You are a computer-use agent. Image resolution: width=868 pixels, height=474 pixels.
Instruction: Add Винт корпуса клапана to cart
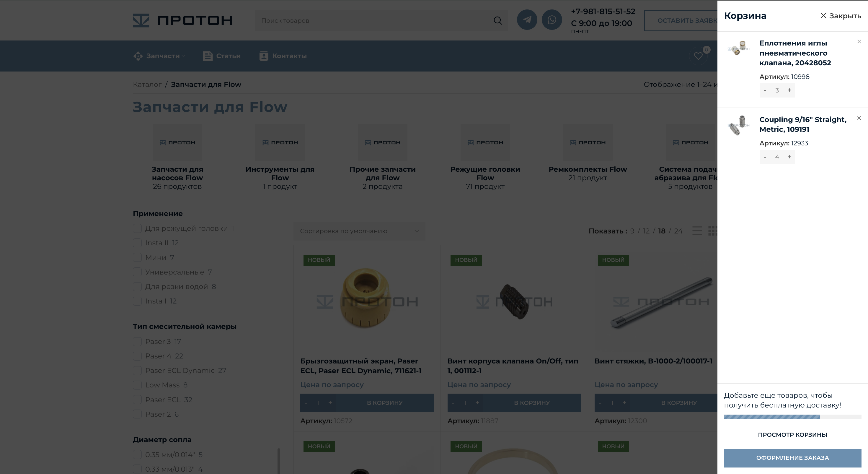point(532,403)
